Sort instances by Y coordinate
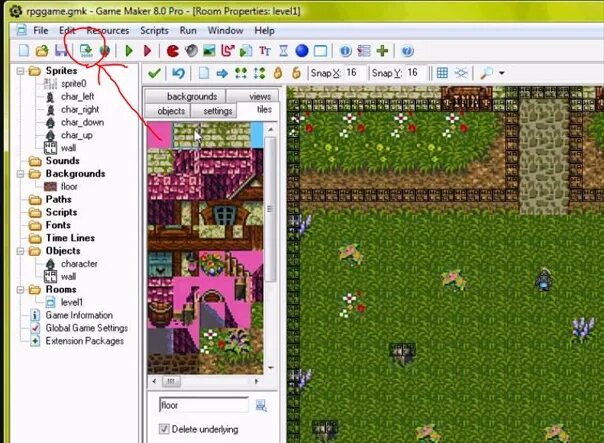Image resolution: width=604 pixels, height=443 pixels. [x=259, y=73]
